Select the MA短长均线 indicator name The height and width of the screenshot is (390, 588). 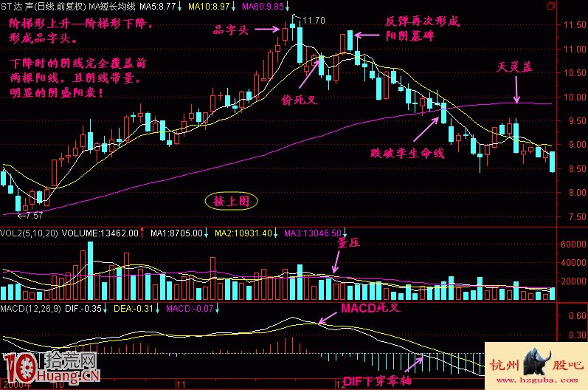(x=111, y=6)
